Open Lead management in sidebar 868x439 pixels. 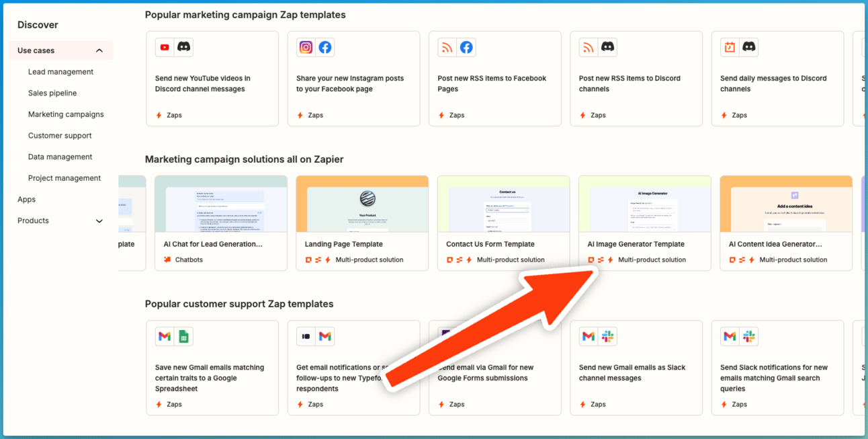click(60, 72)
